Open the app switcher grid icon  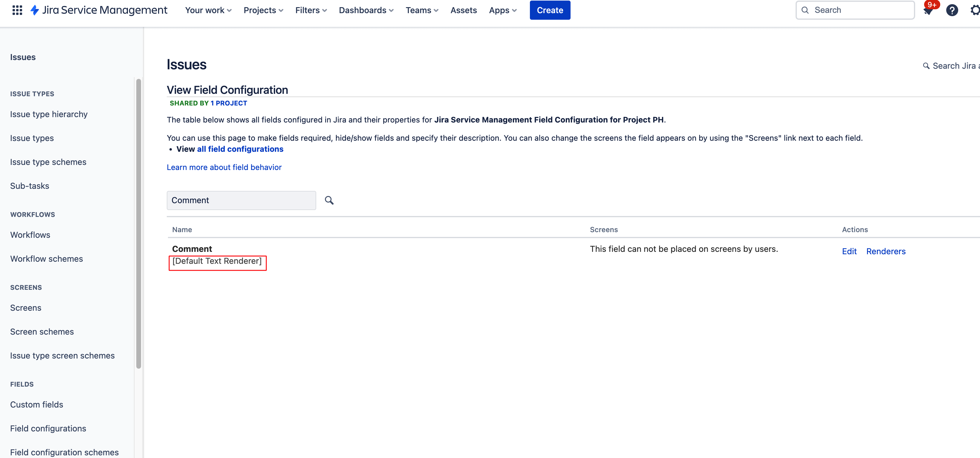pos(17,10)
